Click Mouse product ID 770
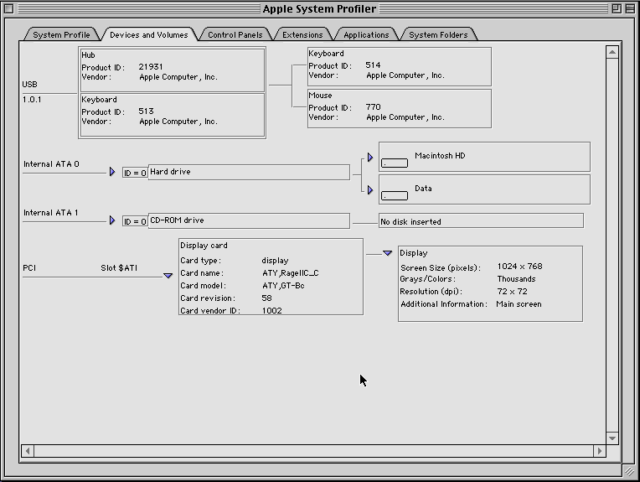640x482 pixels. tap(373, 107)
